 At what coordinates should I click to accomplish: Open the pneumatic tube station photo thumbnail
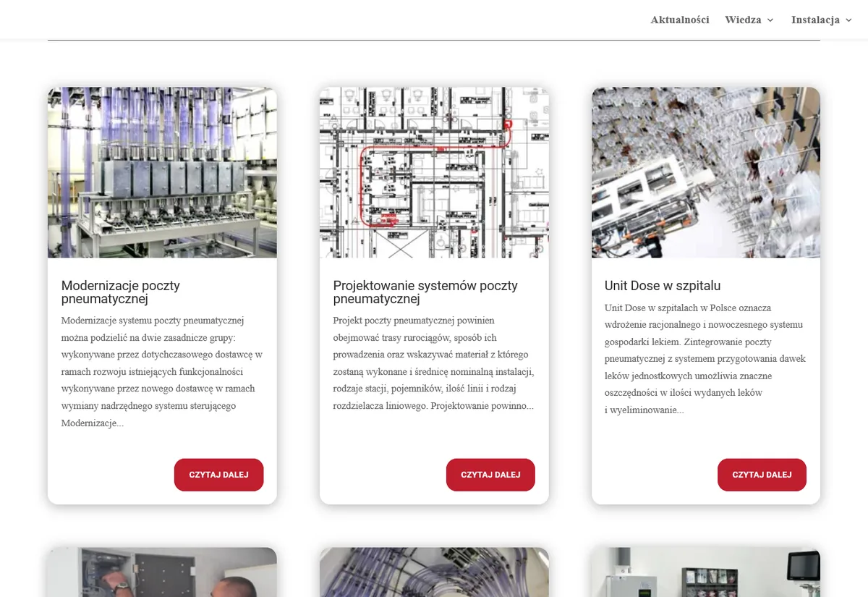pos(162,172)
